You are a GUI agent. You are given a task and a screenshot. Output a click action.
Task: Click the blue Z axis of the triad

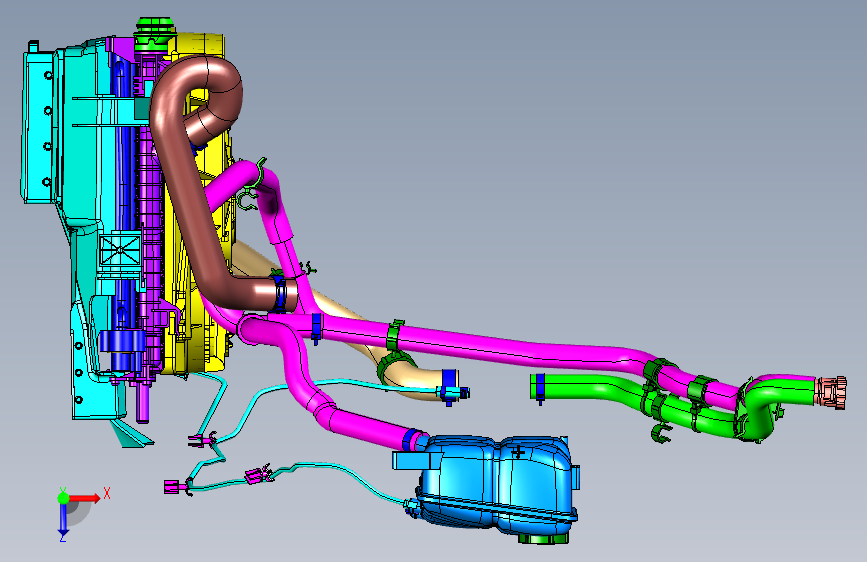click(63, 520)
